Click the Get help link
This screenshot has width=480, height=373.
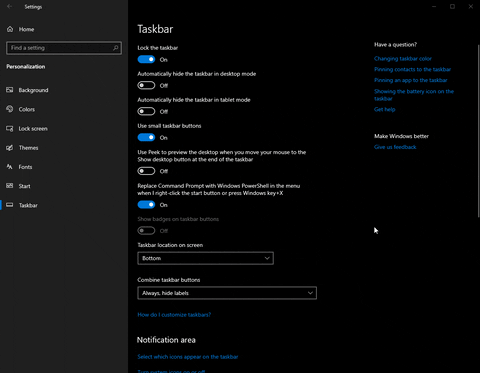coord(385,109)
